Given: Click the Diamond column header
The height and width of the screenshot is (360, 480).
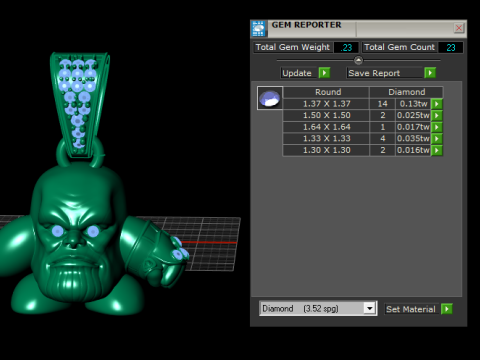Looking at the screenshot, I should pyautogui.click(x=406, y=92).
